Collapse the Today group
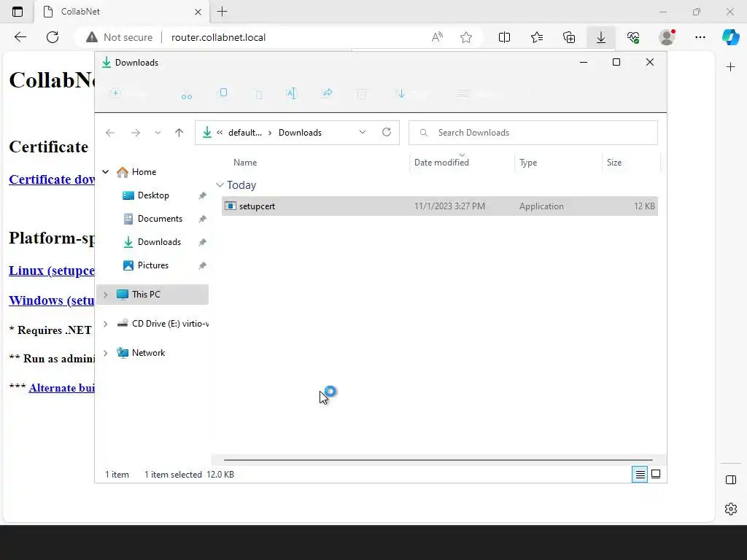This screenshot has width=747, height=560. coord(220,185)
